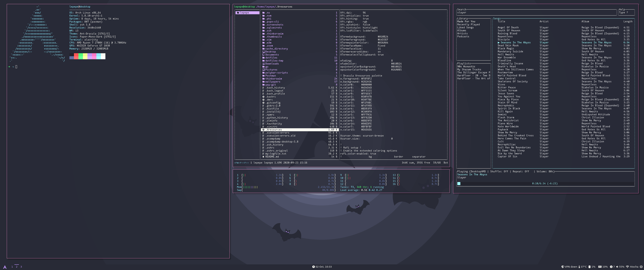Select the 90s Acoustic playlist
644x270 pixels.
click(466, 67)
